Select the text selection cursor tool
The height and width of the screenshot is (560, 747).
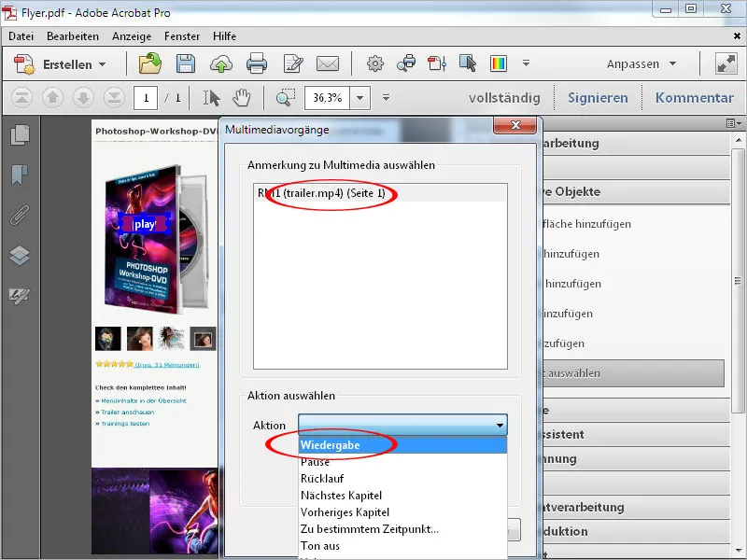[x=212, y=98]
